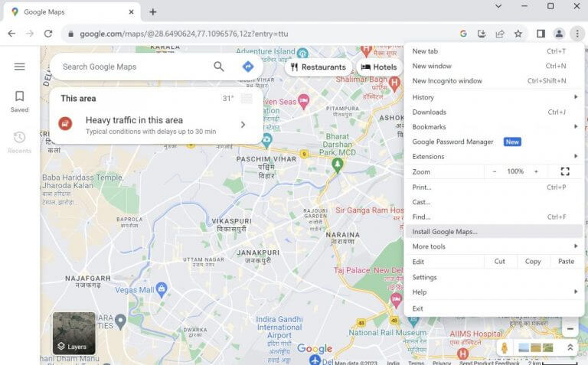Share this page via share icon
Screen dimensions: 588x365
pyautogui.click(x=500, y=34)
